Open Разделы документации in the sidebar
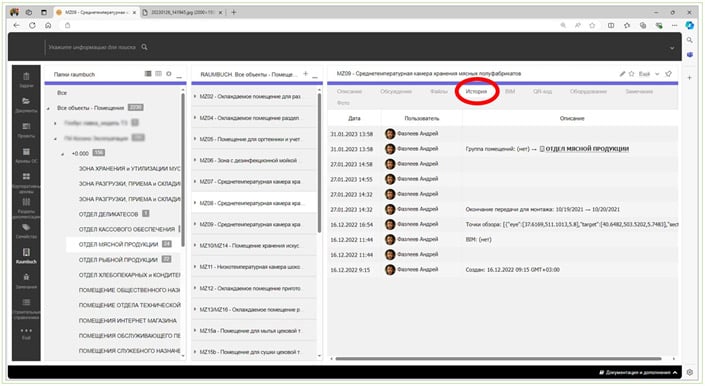This screenshot has width=705, height=386. [x=26, y=208]
